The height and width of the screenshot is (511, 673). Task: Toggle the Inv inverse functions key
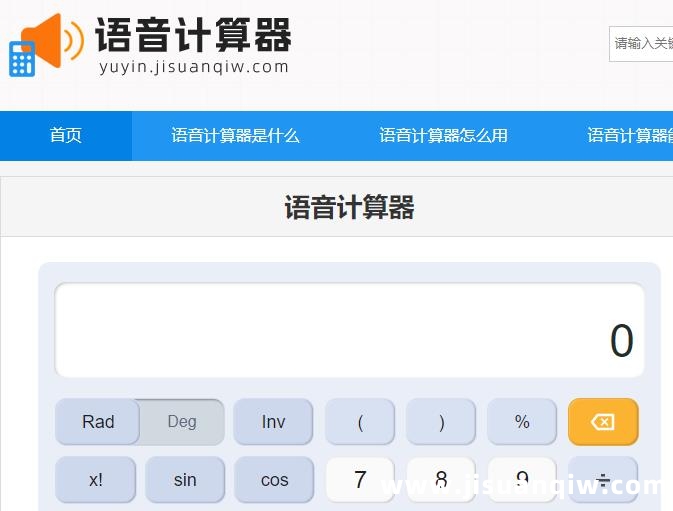pyautogui.click(x=273, y=422)
